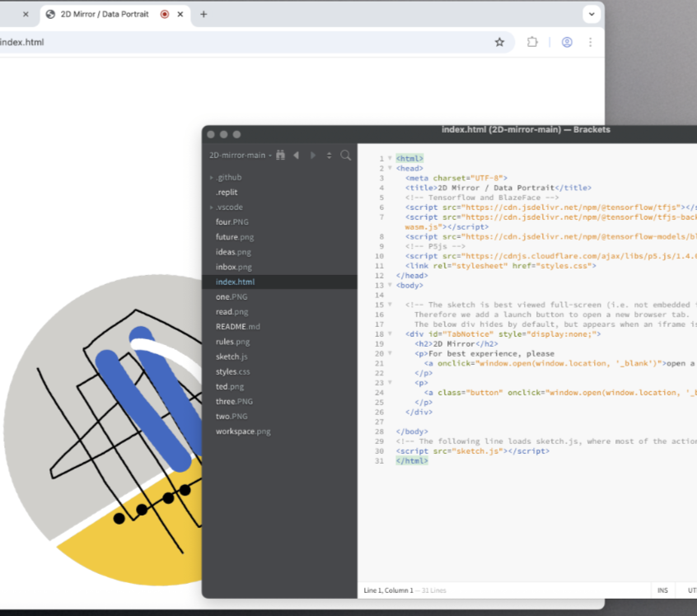Bookmark the page via the star icon
Image resolution: width=697 pixels, height=616 pixels.
click(x=500, y=41)
